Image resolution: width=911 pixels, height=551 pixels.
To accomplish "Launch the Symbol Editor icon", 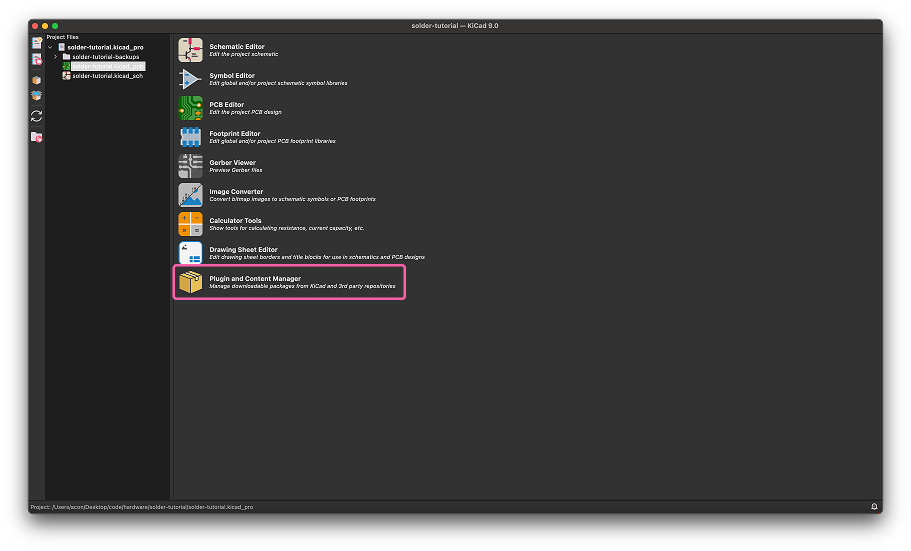I will (190, 79).
